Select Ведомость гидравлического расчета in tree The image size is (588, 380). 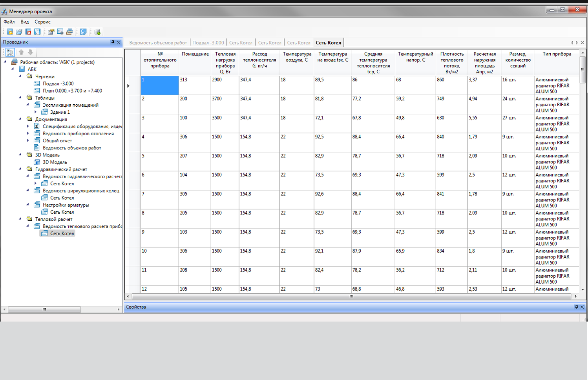point(82,176)
